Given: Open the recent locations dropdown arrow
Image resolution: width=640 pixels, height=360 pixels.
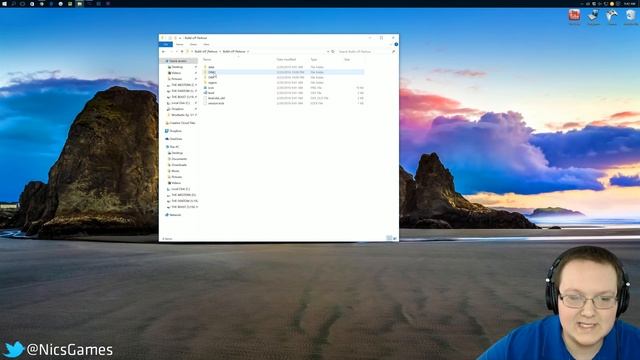Looking at the screenshot, I should coord(177,51).
